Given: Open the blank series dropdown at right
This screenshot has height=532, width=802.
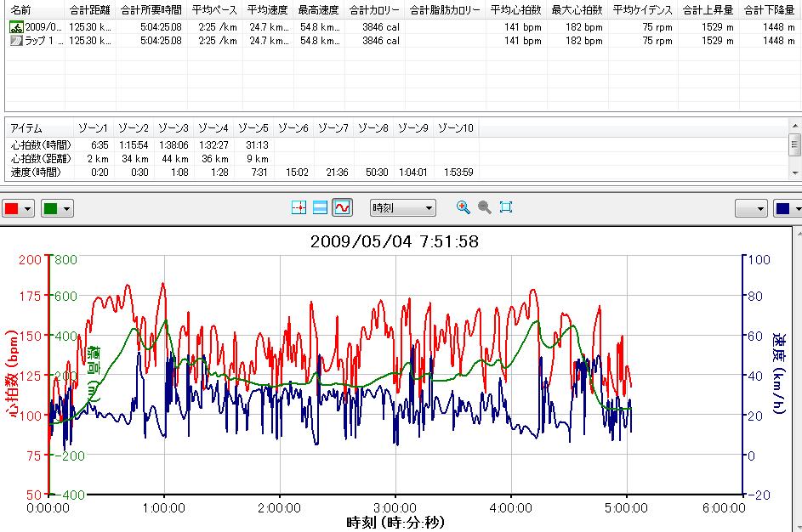Looking at the screenshot, I should click(x=751, y=208).
